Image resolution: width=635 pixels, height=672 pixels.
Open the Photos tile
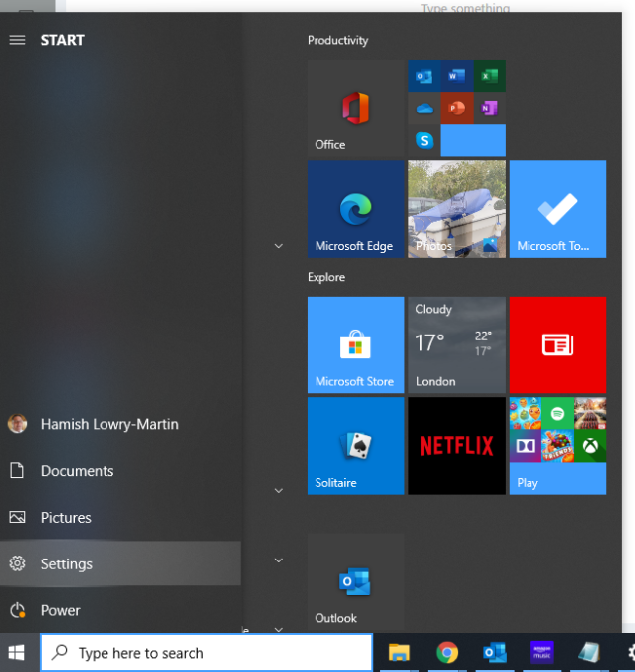coord(457,209)
